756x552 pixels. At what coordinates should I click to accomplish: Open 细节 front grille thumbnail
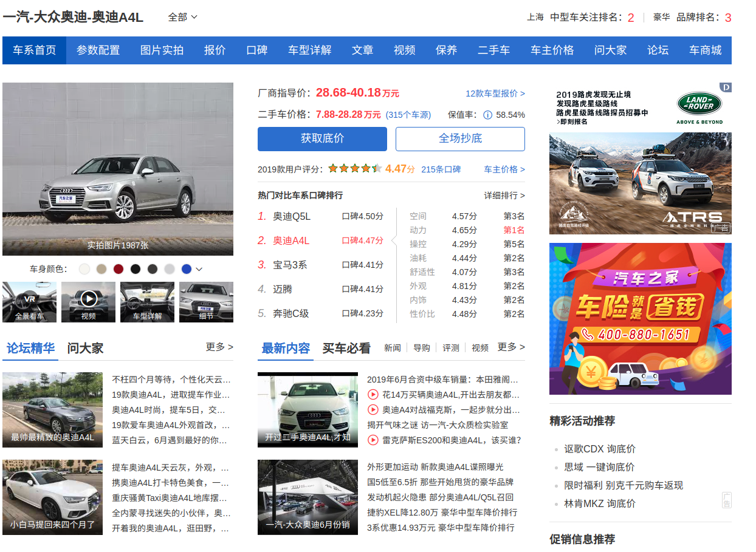coord(206,302)
